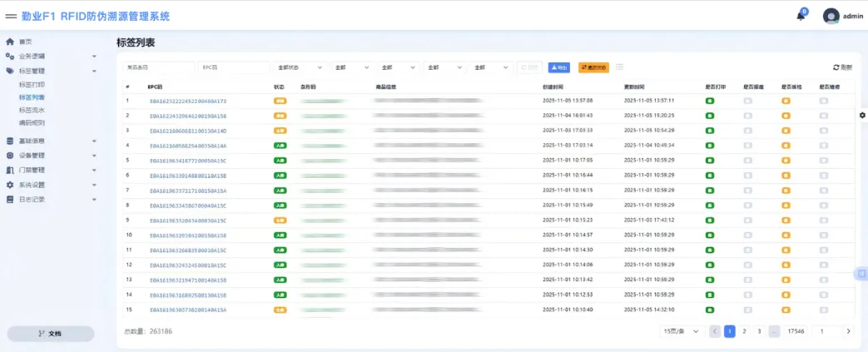Toggle 是否报废 indicator in row 1
The image size is (868, 352).
[747, 101]
